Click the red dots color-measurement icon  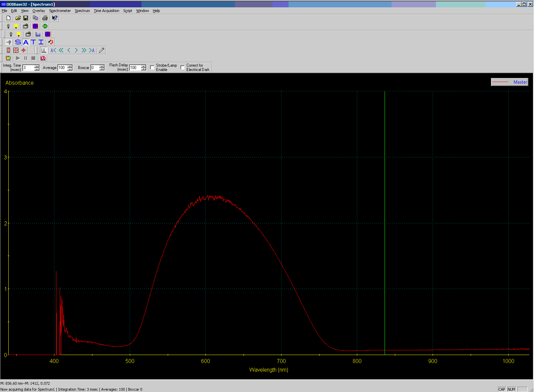pyautogui.click(x=51, y=42)
